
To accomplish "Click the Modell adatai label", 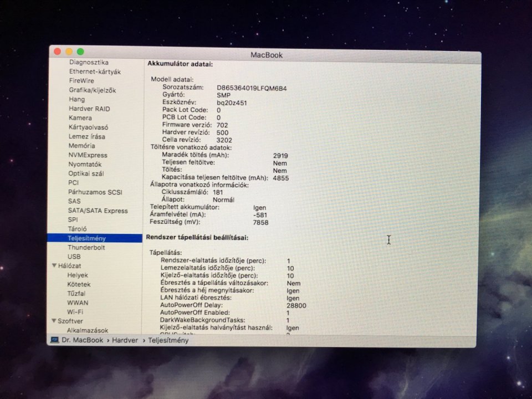I will pos(172,79).
